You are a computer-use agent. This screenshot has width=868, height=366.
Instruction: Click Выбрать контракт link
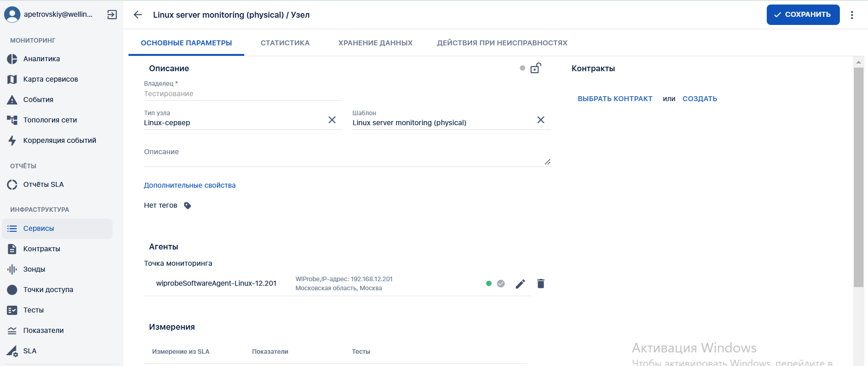coord(615,99)
